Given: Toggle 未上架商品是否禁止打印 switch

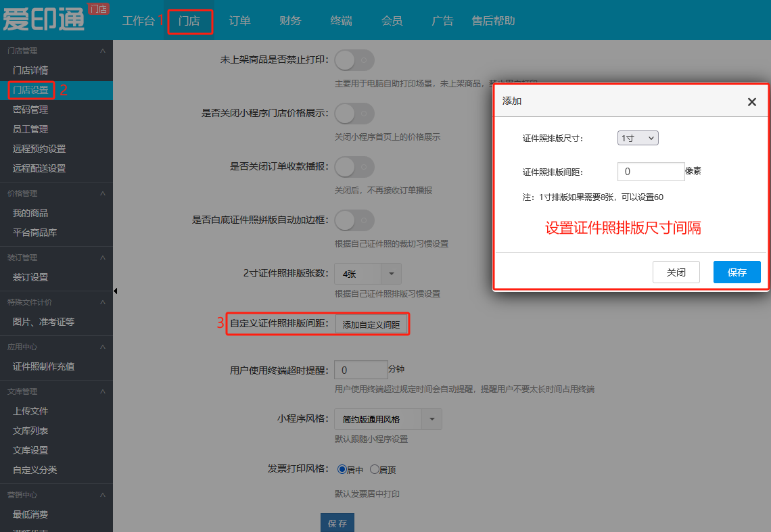Looking at the screenshot, I should point(354,60).
